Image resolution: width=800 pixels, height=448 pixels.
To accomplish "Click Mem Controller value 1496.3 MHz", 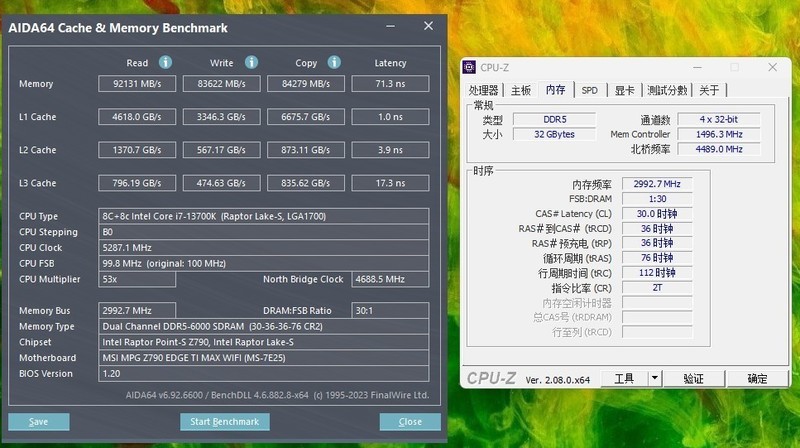I will (719, 134).
